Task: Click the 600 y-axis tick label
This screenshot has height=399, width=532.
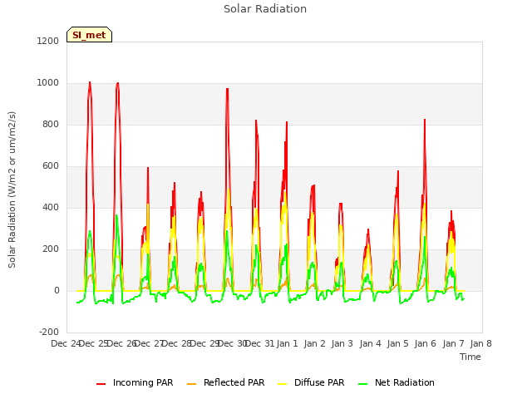Action: pyautogui.click(x=51, y=166)
